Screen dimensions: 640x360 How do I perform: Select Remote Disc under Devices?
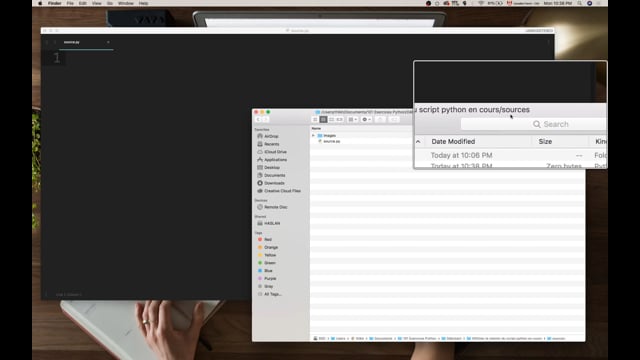272,207
